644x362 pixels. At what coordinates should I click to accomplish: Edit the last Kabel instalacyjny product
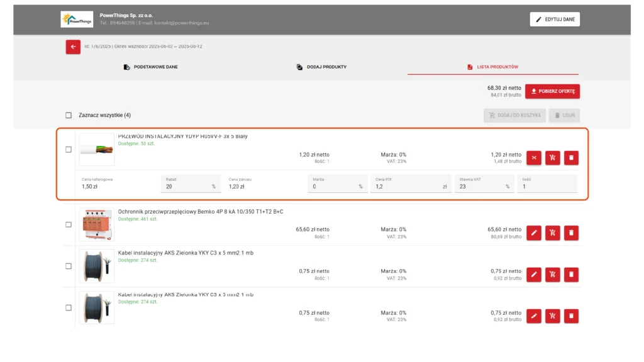click(x=533, y=316)
